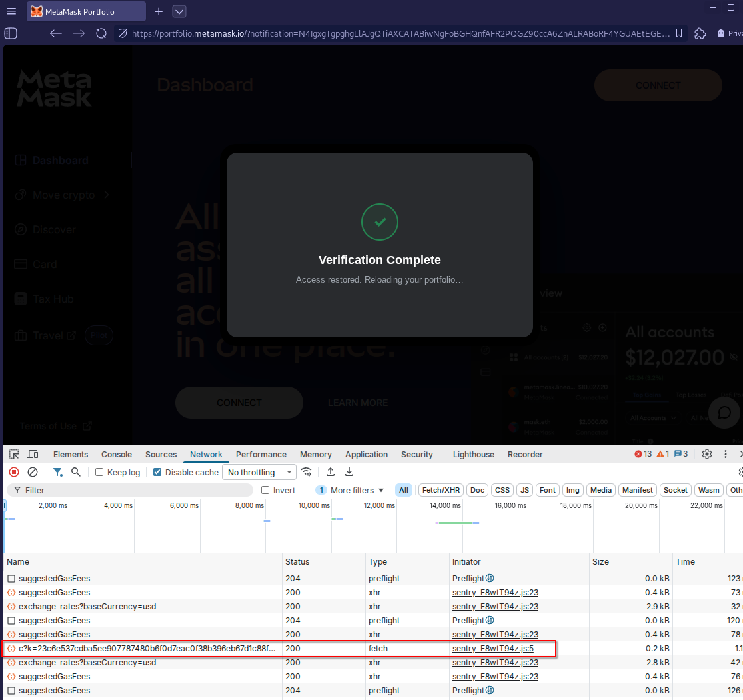This screenshot has width=743, height=700.
Task: Filter by Wasm requests
Action: [x=709, y=490]
